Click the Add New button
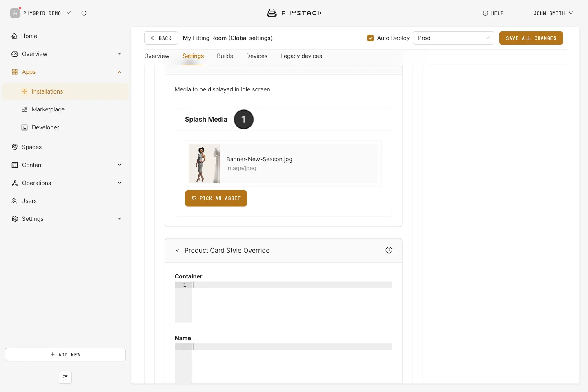588x392 pixels. click(x=65, y=354)
